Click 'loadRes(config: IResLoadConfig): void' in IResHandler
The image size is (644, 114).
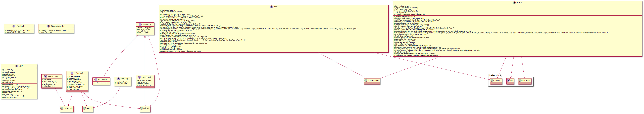(x=18, y=30)
